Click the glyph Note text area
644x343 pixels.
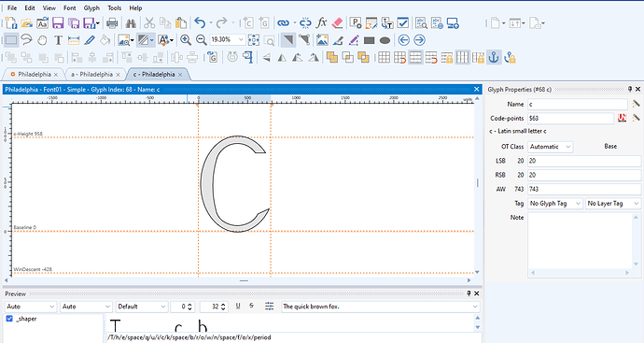point(580,240)
